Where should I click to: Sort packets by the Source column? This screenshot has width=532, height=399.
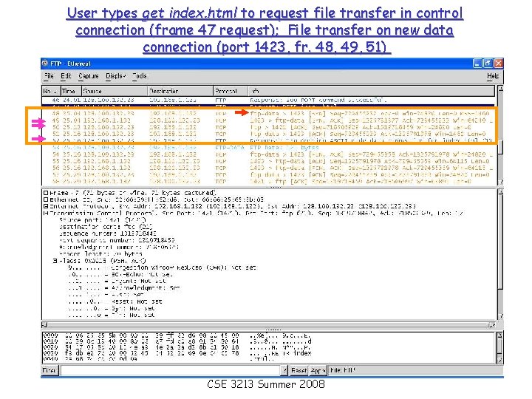pos(115,91)
